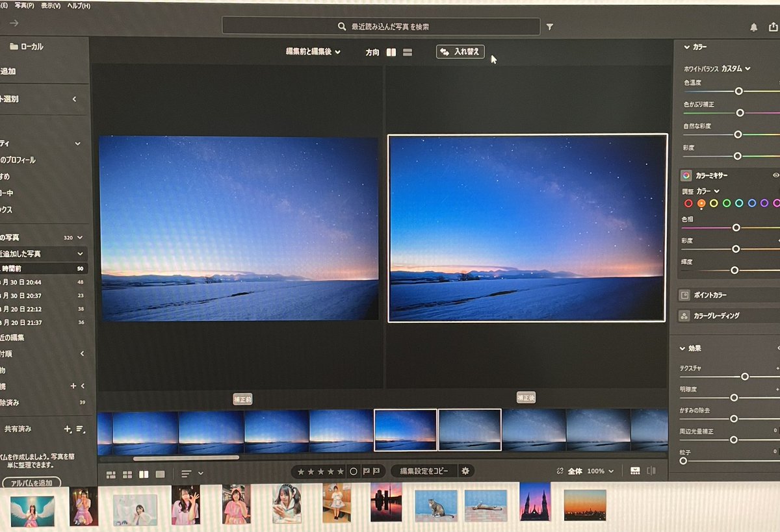The width and height of the screenshot is (780, 532).
Task: Set the five-star rating
Action: [x=340, y=472]
